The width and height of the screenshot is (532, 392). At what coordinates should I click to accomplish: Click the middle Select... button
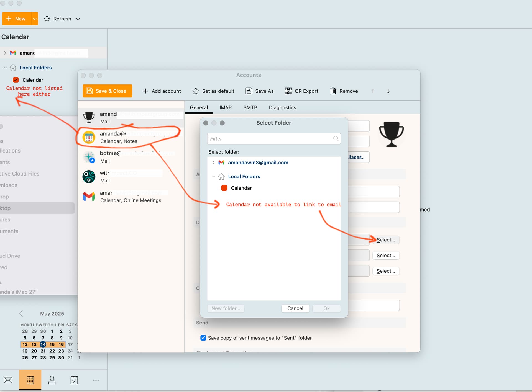point(386,255)
